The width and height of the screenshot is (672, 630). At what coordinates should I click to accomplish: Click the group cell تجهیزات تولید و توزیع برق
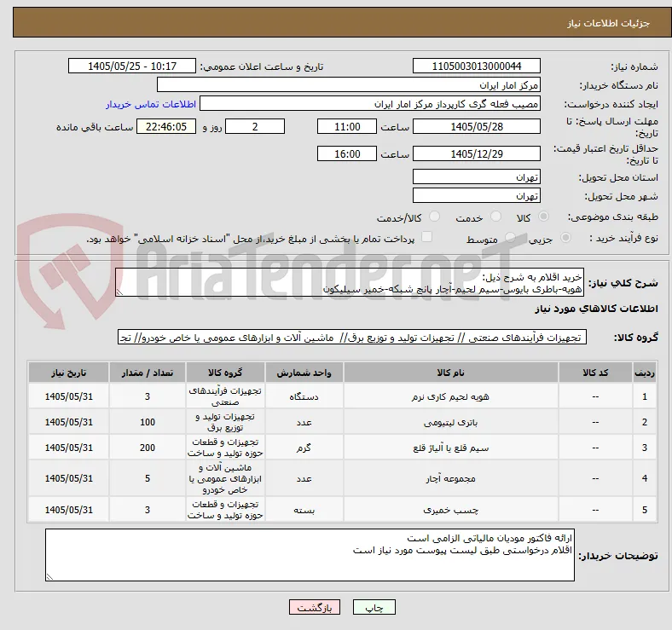click(225, 422)
